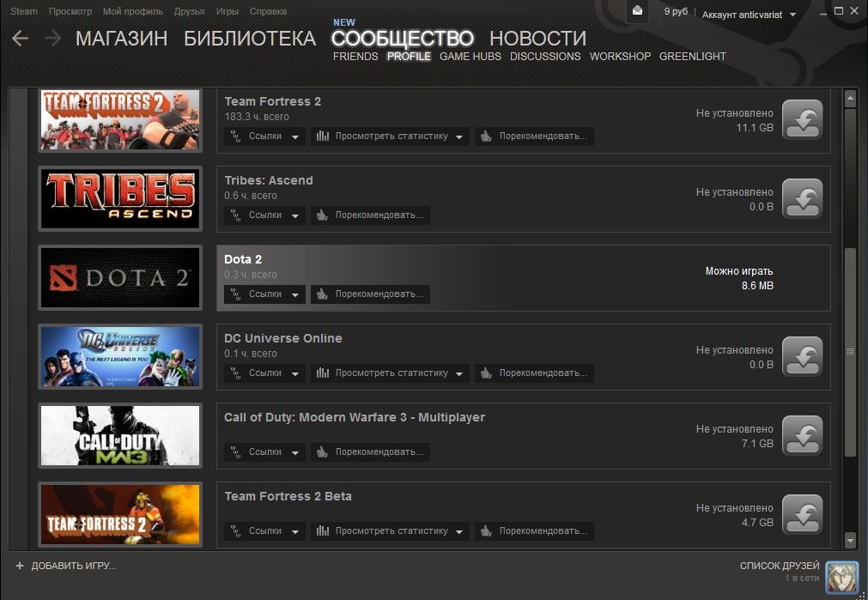Click the plus icon to add a game
Image resolution: width=868 pixels, height=600 pixels.
[20, 566]
